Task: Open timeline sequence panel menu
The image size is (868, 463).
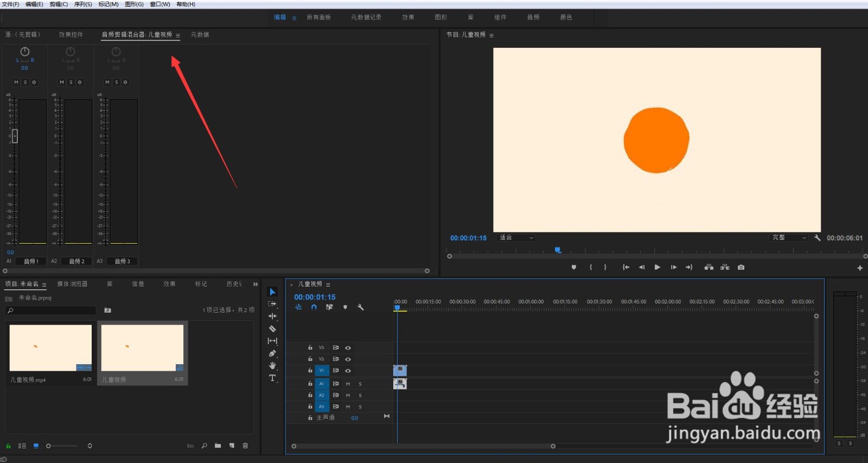Action: [328, 284]
